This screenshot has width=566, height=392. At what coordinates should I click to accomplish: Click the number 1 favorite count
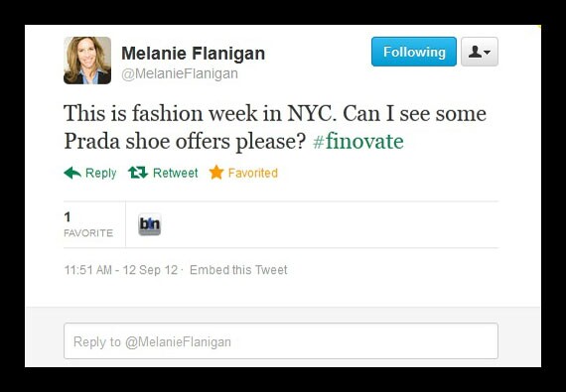click(x=68, y=217)
